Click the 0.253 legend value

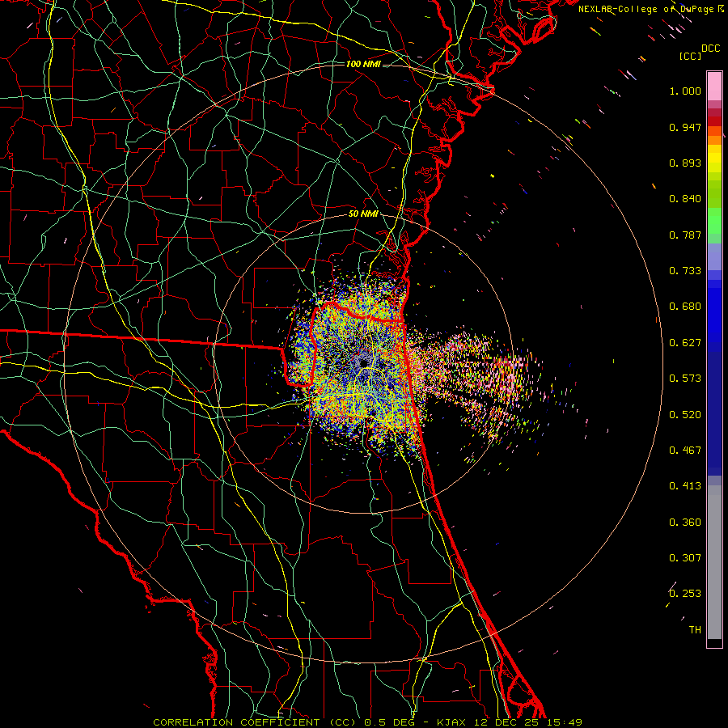tap(685, 594)
